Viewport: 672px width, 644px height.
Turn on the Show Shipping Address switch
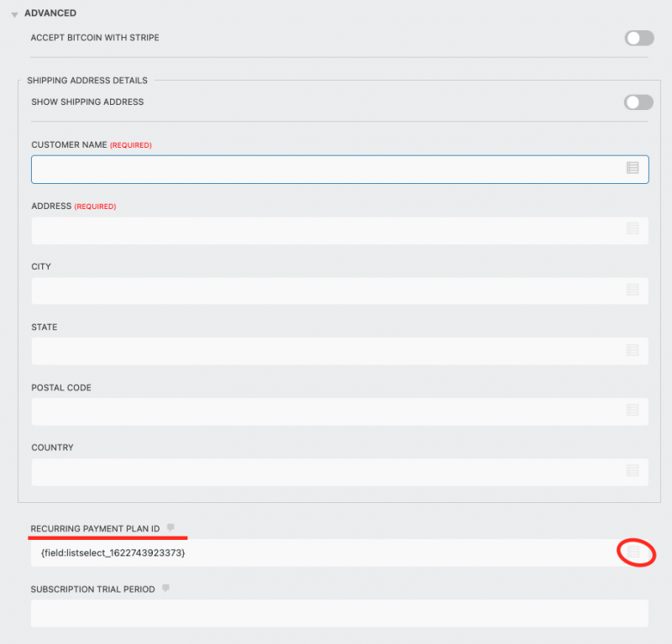638,102
